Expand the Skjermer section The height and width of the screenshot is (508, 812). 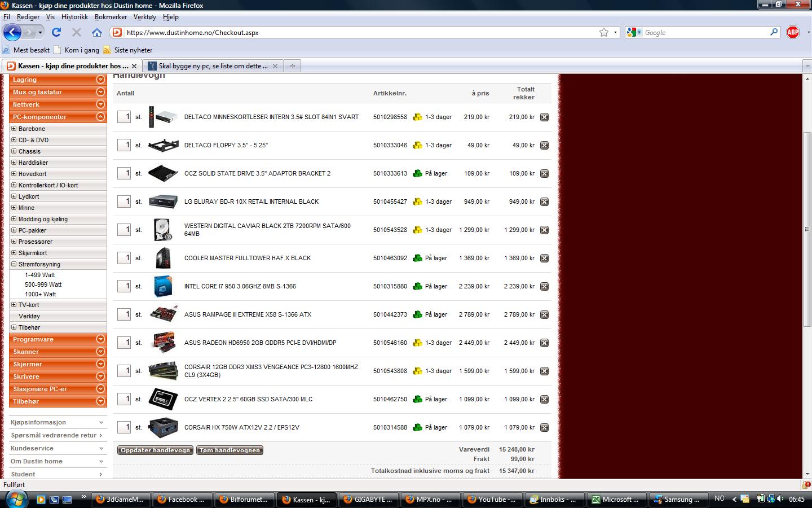(100, 364)
